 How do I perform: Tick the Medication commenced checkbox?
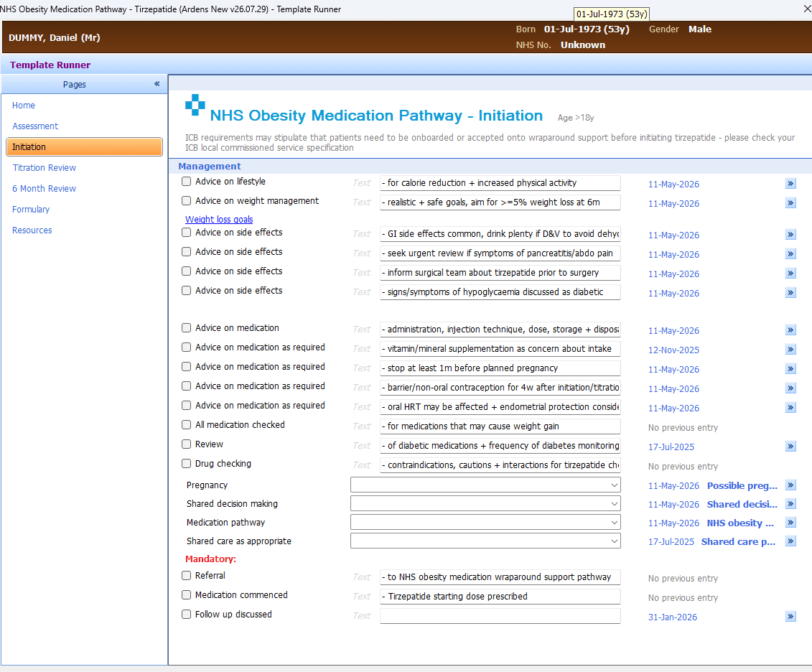pos(187,595)
